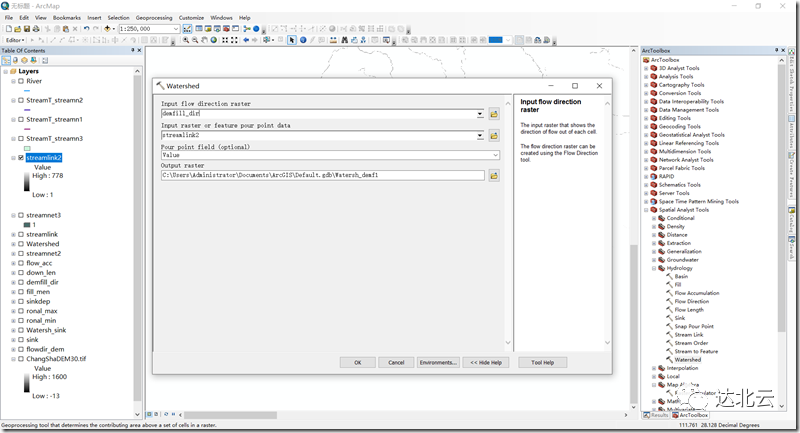Open the Snap Pour Point tool
Viewport: 800px width, 433px height.
click(x=694, y=326)
